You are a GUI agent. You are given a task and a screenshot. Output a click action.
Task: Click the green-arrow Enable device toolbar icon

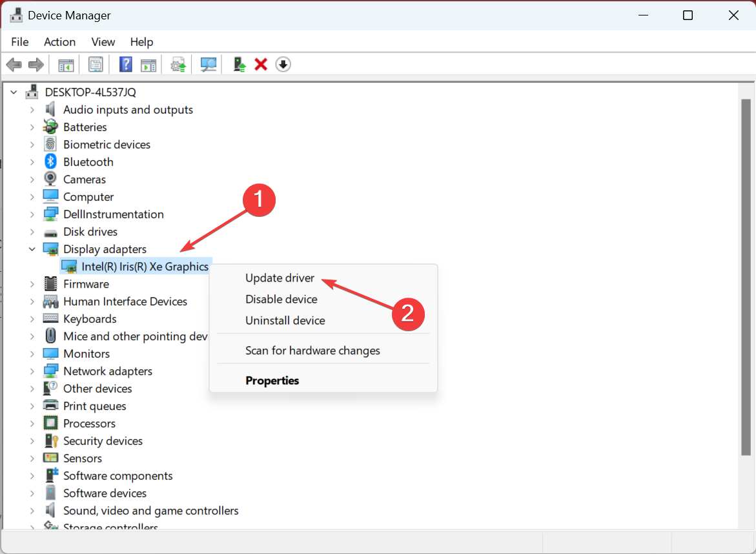point(240,65)
